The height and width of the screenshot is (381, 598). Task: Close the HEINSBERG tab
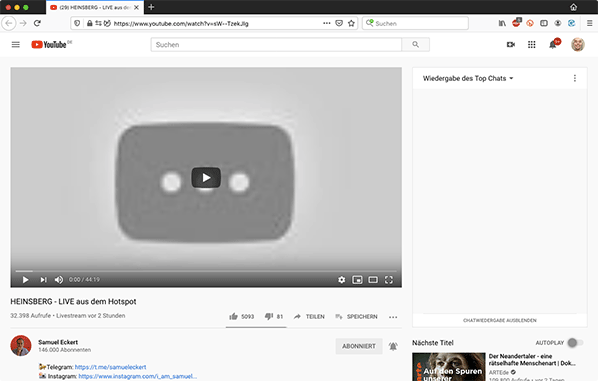point(136,7)
